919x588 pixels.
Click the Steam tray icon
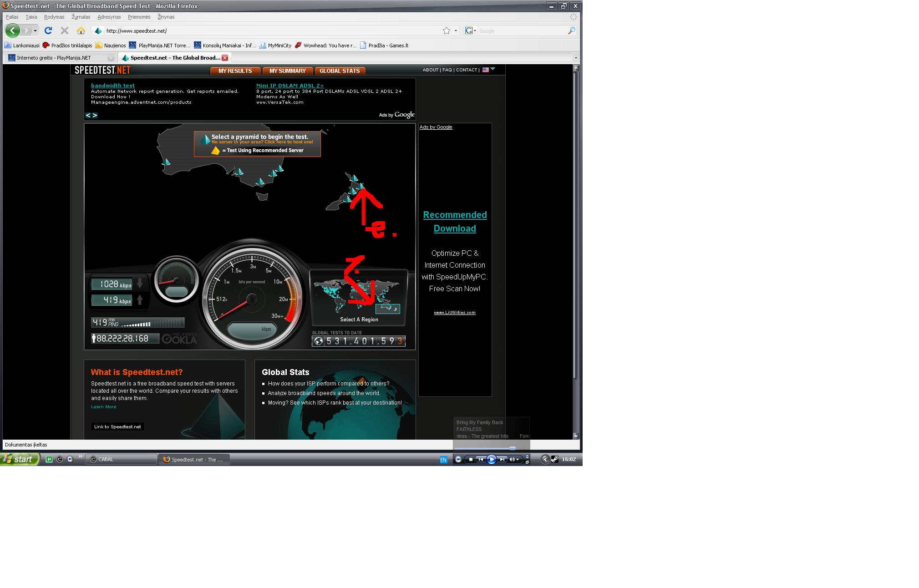[x=555, y=459]
